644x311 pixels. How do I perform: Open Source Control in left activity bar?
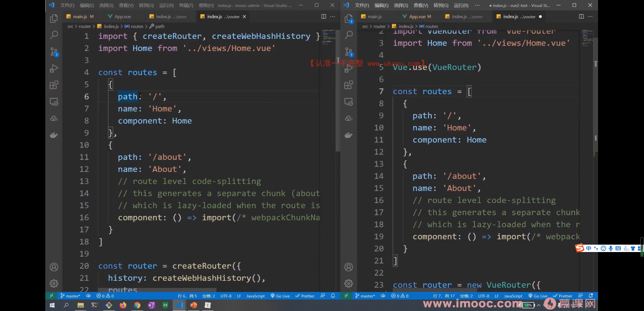click(x=54, y=52)
